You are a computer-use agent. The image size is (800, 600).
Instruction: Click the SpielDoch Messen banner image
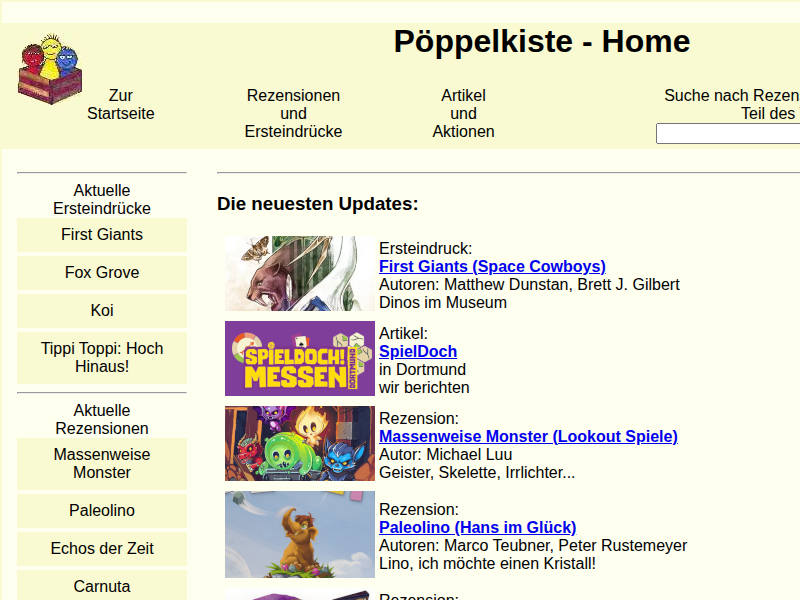(300, 358)
